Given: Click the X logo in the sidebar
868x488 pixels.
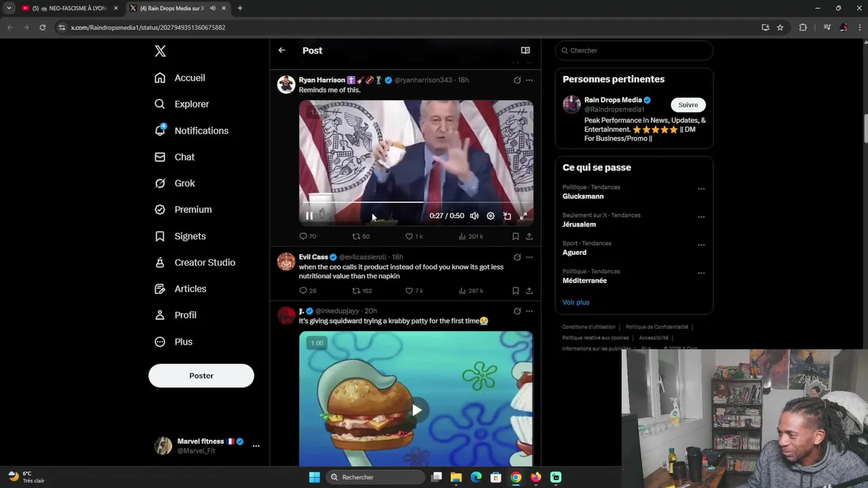Looking at the screenshot, I should (160, 51).
